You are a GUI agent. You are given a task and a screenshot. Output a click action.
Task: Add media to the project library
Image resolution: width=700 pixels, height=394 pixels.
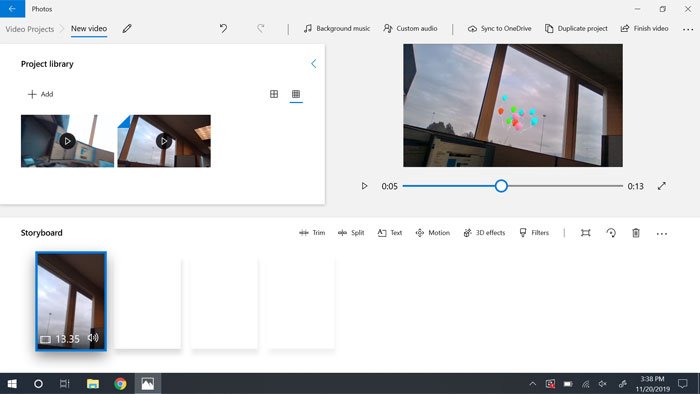point(40,94)
